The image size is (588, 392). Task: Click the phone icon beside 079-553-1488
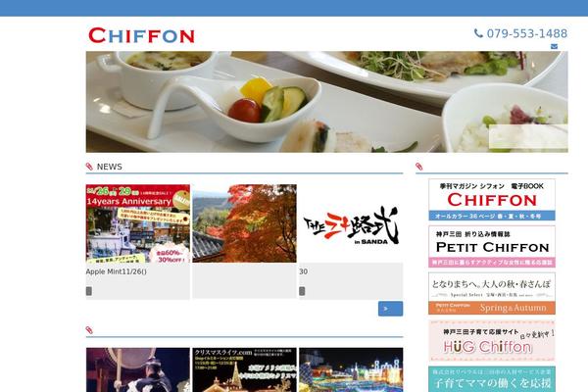pos(478,33)
